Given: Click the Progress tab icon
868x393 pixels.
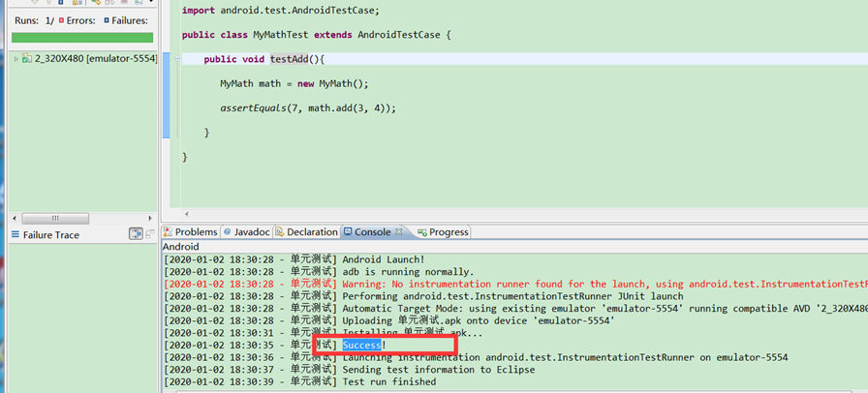Looking at the screenshot, I should (x=422, y=232).
